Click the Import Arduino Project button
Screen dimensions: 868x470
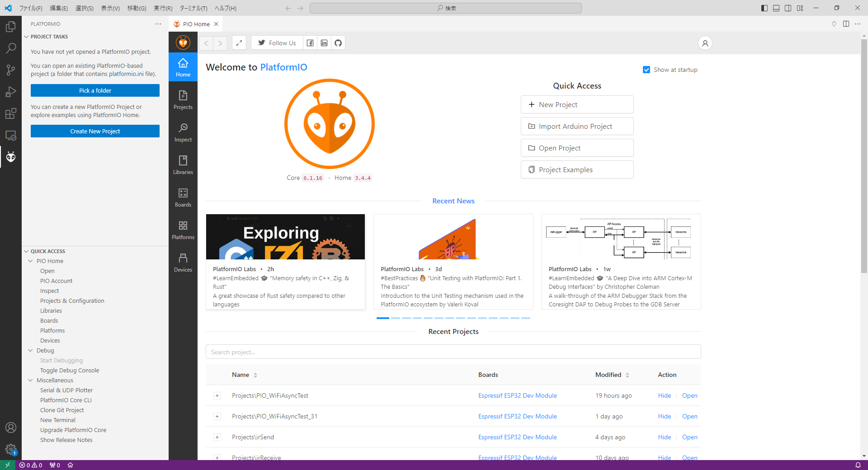click(x=577, y=127)
